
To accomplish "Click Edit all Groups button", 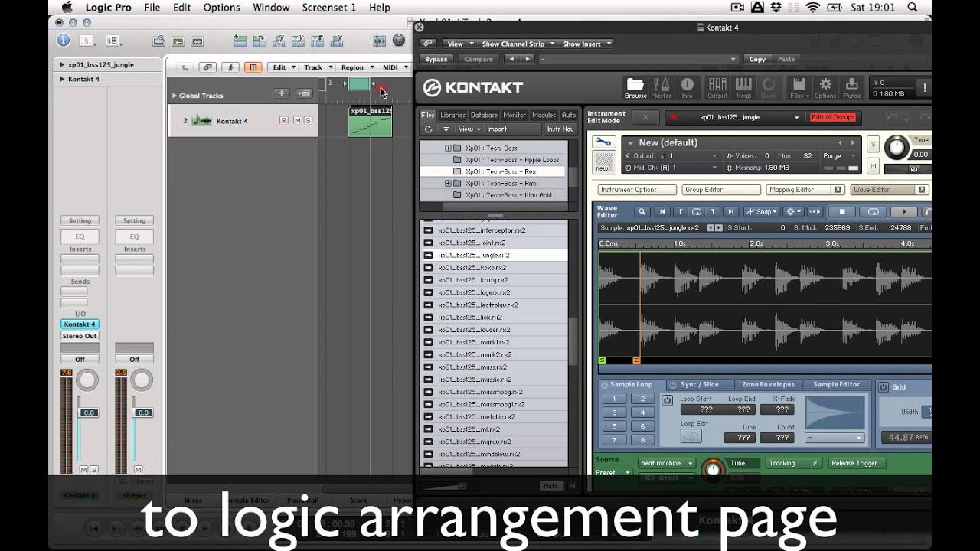I will click(x=833, y=118).
